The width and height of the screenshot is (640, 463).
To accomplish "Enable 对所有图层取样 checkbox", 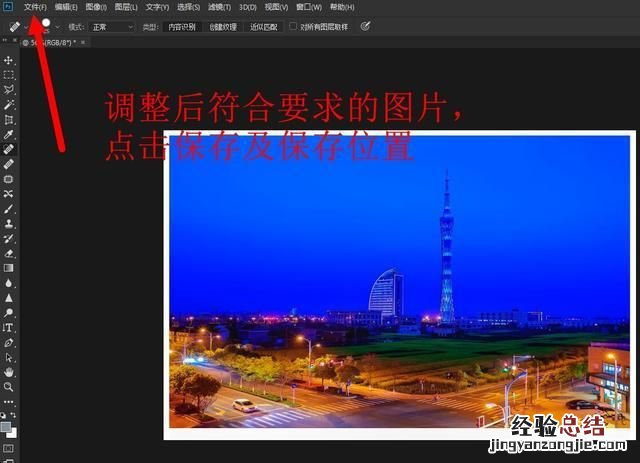I will 293,27.
